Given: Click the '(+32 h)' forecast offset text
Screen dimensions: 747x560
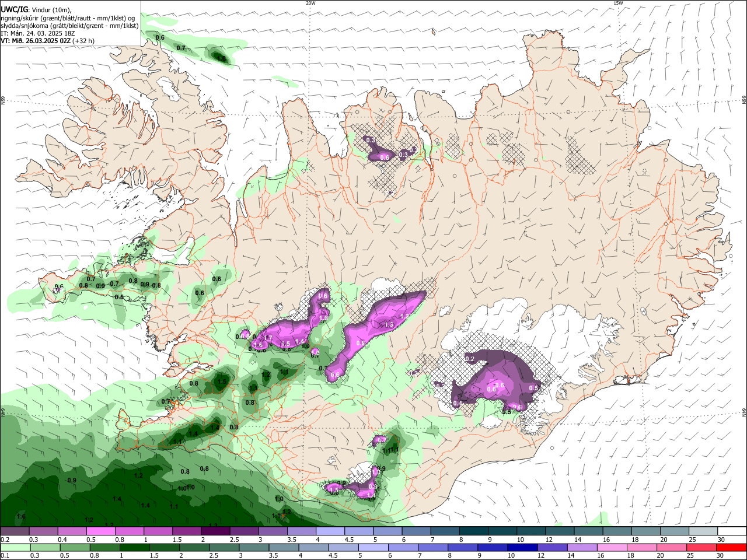Looking at the screenshot, I should click(x=84, y=41).
